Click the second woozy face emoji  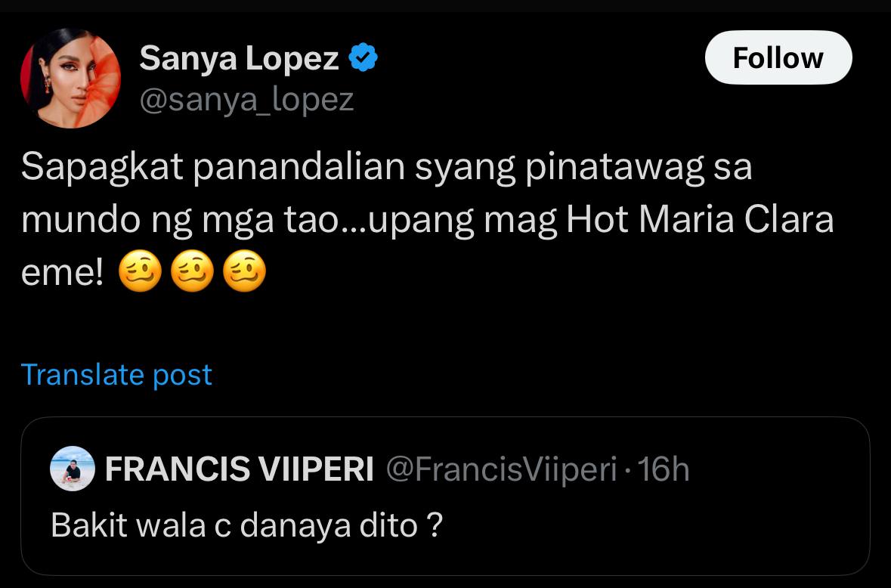[x=193, y=271]
